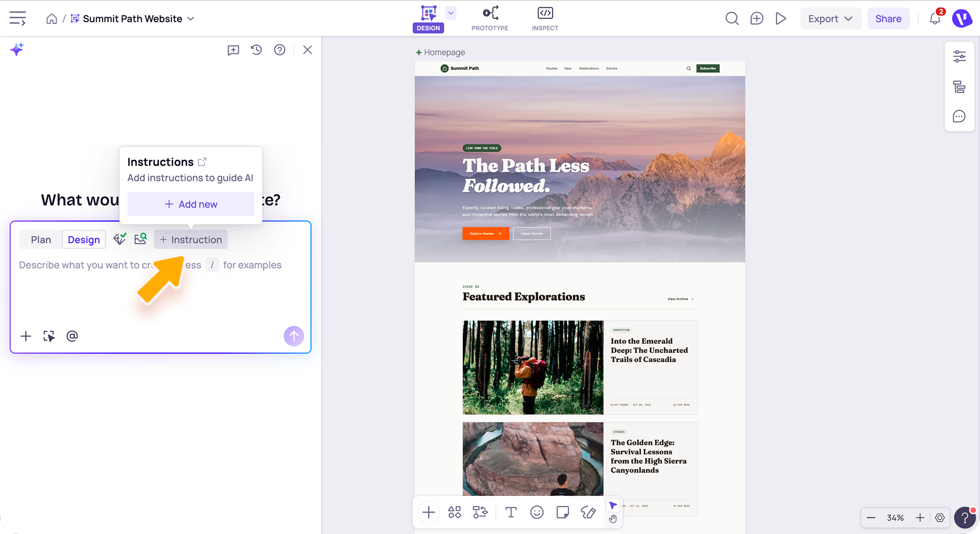Viewport: 980px width, 534px height.
Task: Open the comments panel icon
Action: [959, 117]
